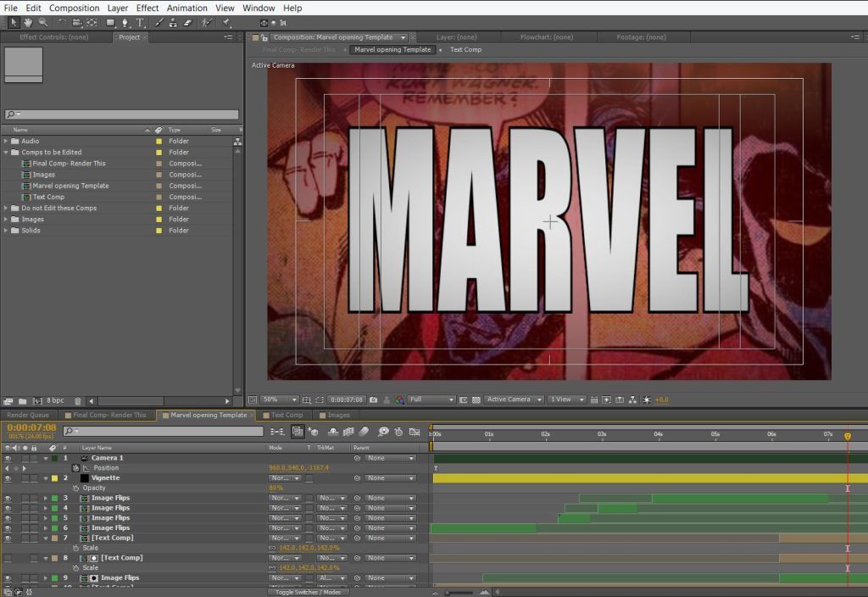Screen dimensions: 868x597
Task: Toggle visibility of layer 3 Image Flips
Action: tap(8, 499)
